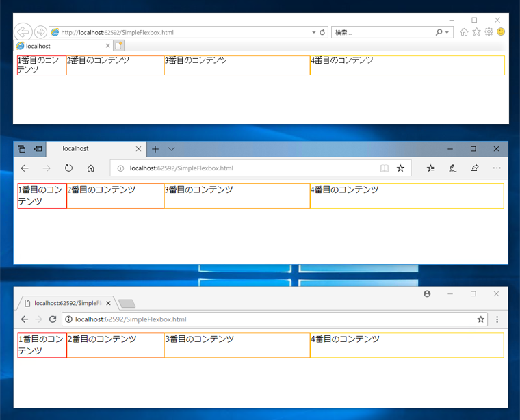Click 1番目のコンテンツ box in Internet Explorer

pyautogui.click(x=42, y=65)
